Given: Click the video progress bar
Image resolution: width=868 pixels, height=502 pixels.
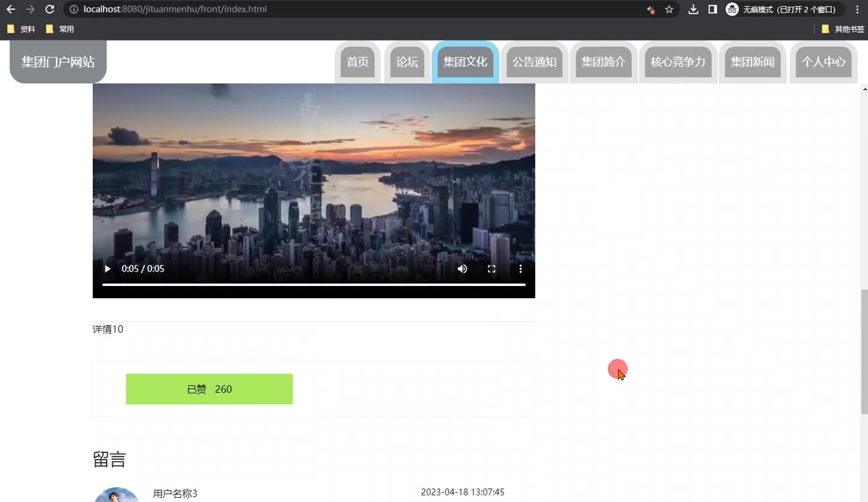Looking at the screenshot, I should click(x=314, y=284).
